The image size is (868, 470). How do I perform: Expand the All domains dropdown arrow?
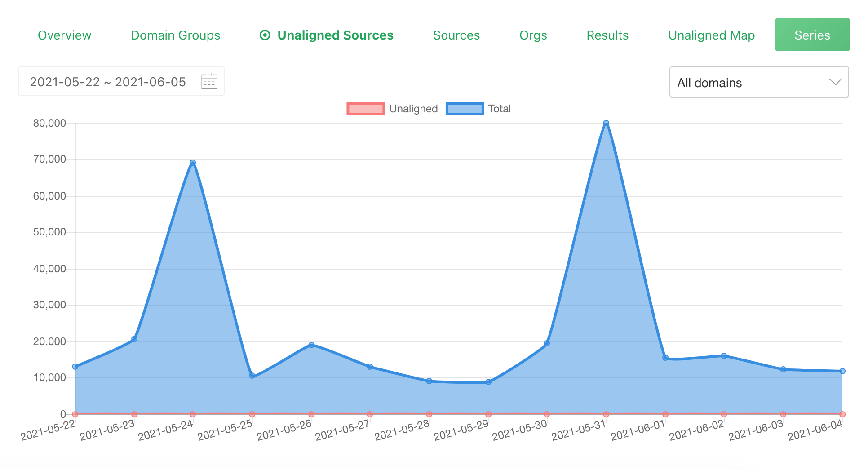coord(835,82)
